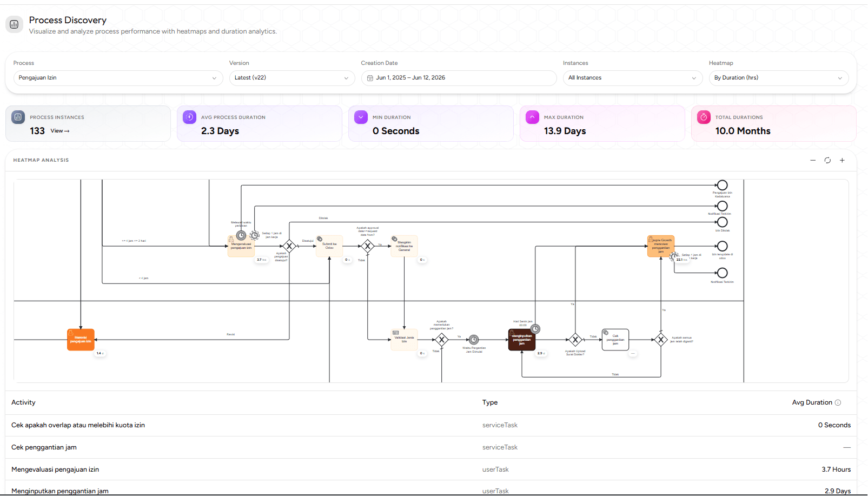This screenshot has width=868, height=496.
Task: Expand the Instances dropdown All Instances
Action: click(x=633, y=78)
